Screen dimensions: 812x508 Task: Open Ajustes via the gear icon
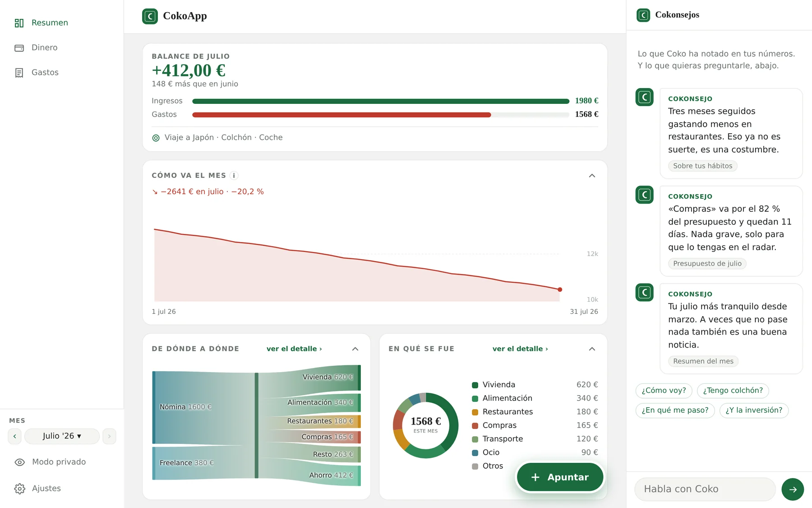coord(19,489)
